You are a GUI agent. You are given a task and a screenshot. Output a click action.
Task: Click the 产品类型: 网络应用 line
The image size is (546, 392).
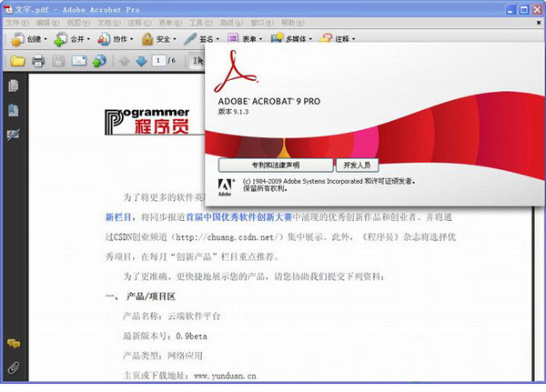163,356
